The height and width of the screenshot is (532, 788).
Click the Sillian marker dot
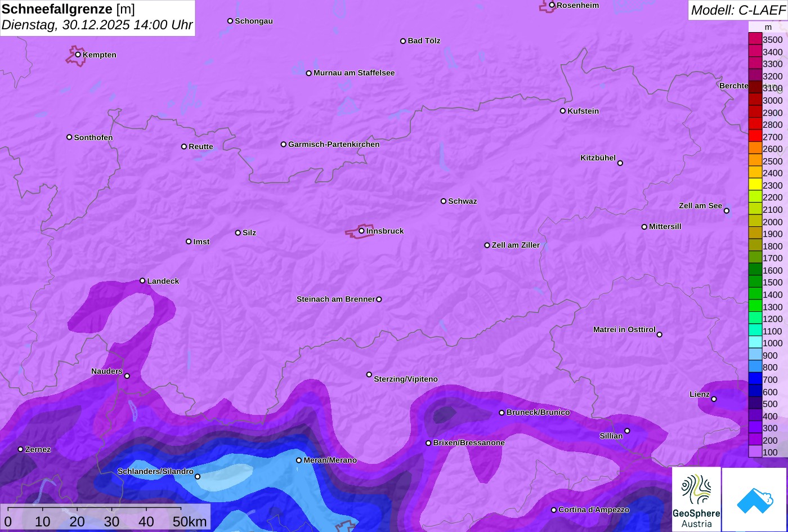(x=627, y=431)
